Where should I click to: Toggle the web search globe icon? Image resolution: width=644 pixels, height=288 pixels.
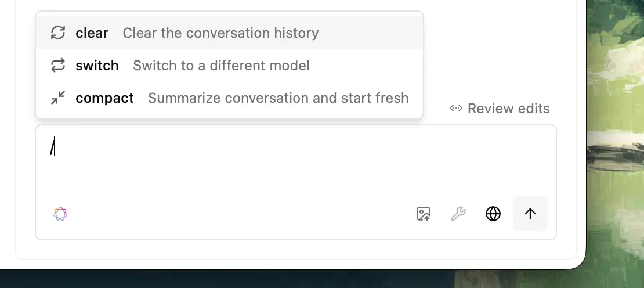click(x=493, y=214)
